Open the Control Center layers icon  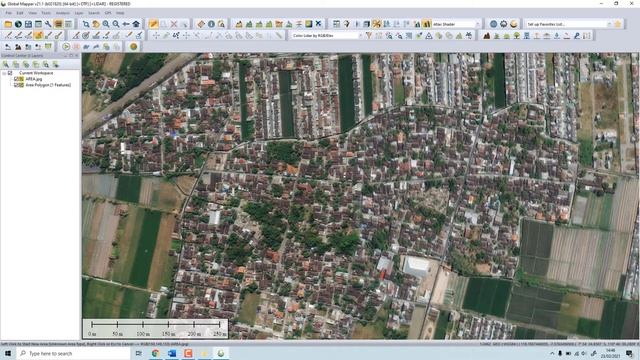[58, 24]
